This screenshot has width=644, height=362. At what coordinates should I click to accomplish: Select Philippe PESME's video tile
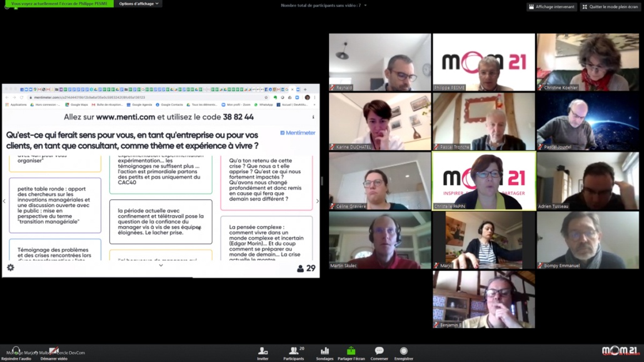click(x=484, y=62)
